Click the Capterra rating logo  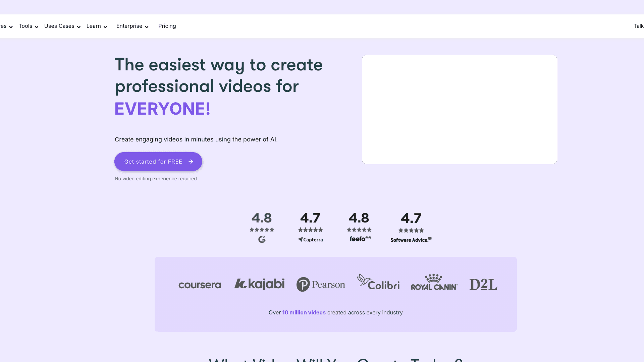pos(310,240)
